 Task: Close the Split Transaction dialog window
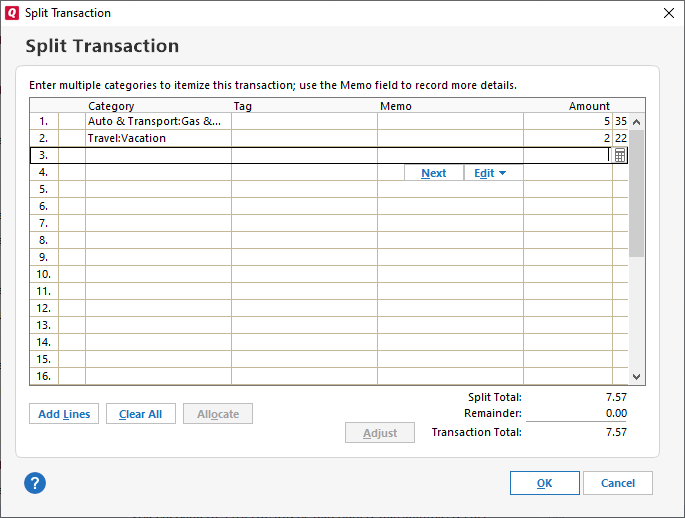668,13
